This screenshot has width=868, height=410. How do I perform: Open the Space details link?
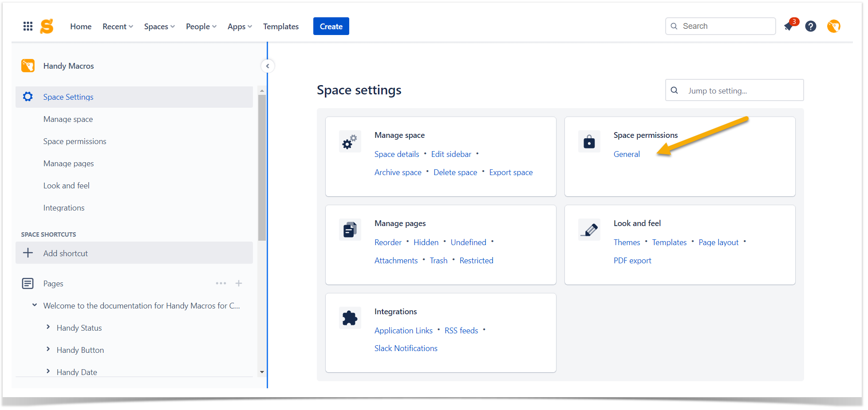397,154
